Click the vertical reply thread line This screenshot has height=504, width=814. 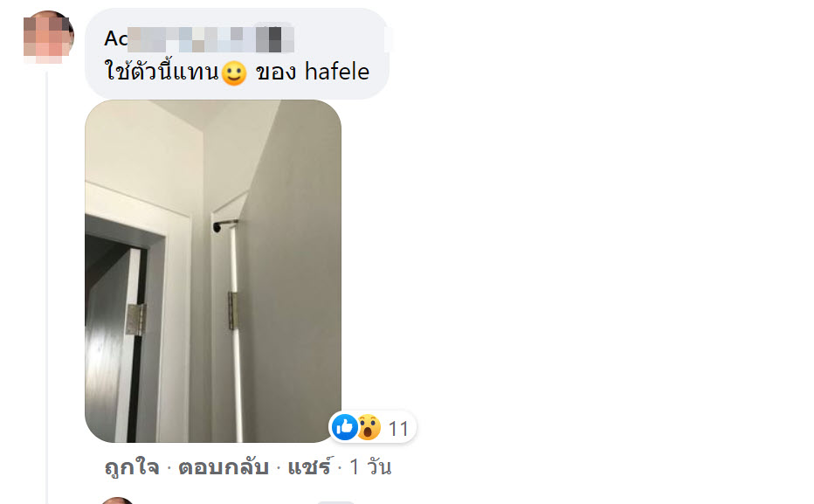coord(46,286)
